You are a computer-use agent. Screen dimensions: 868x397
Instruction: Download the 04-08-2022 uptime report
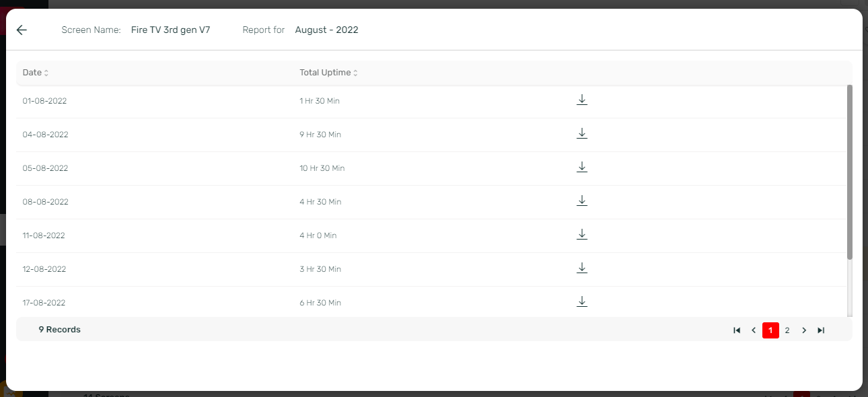point(582,134)
